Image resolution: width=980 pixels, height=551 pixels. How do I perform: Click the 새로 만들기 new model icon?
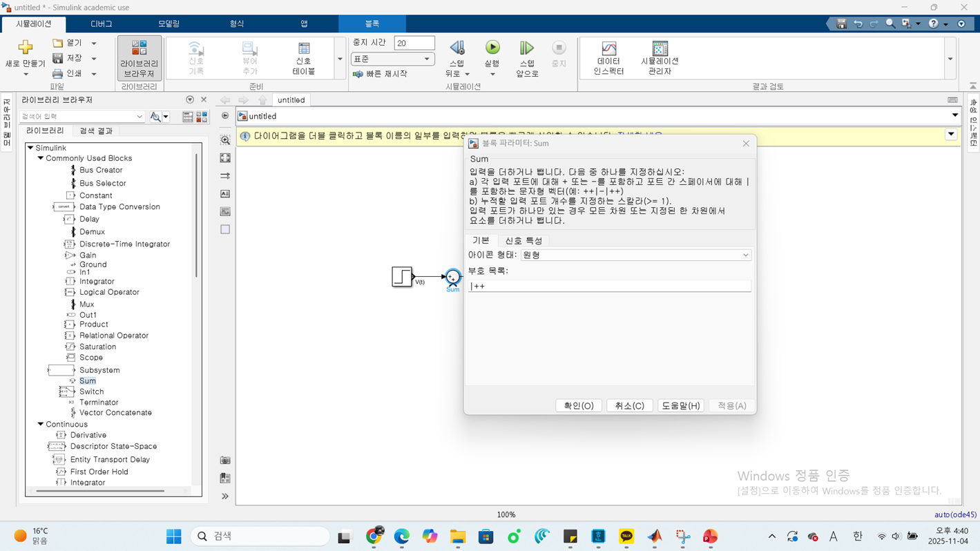click(x=25, y=48)
